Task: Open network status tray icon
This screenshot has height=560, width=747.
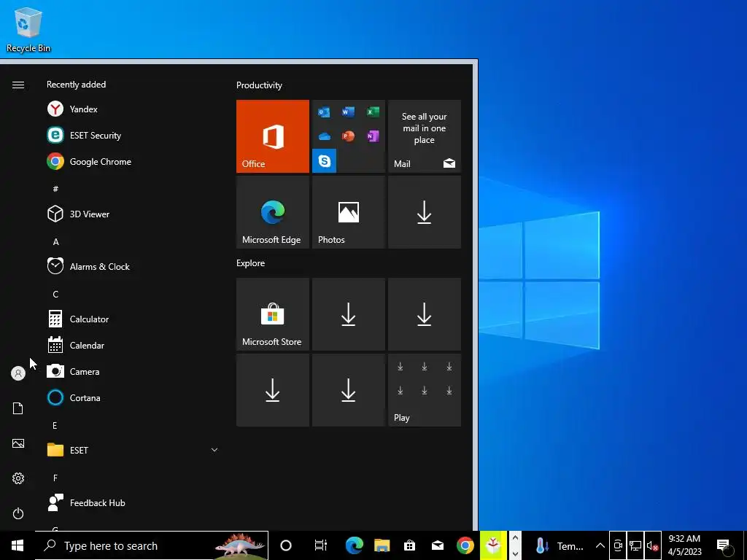Action: [x=635, y=545]
